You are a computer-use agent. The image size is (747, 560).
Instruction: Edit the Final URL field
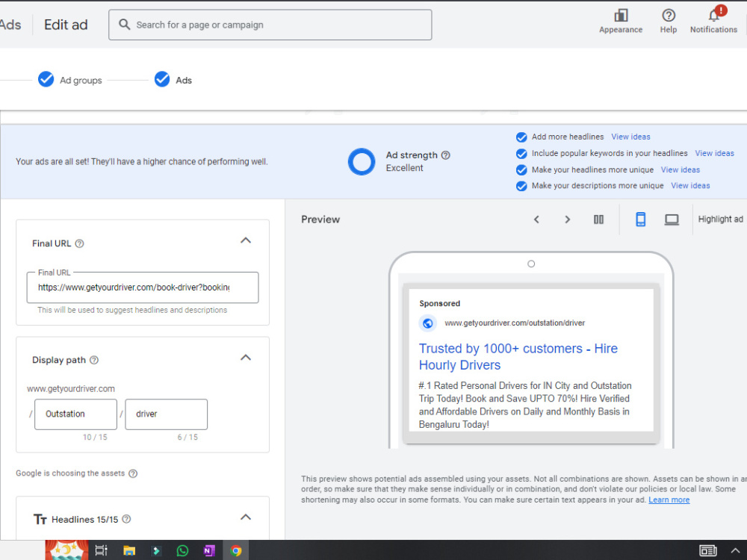143,287
